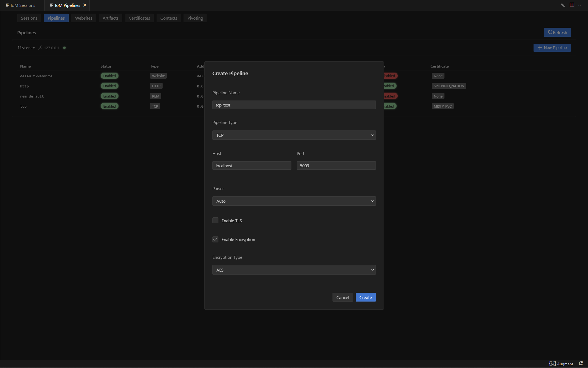Switch to the Certificates tab

click(x=139, y=18)
